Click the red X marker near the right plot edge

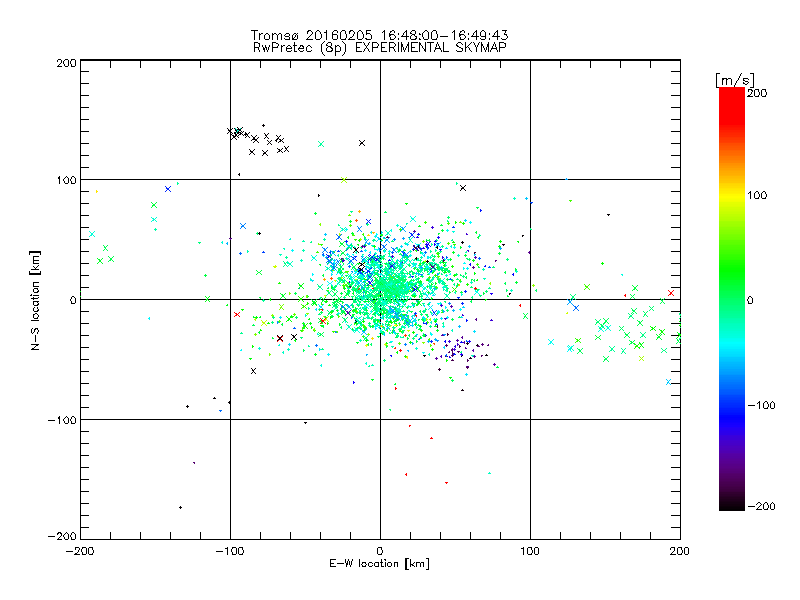point(671,293)
